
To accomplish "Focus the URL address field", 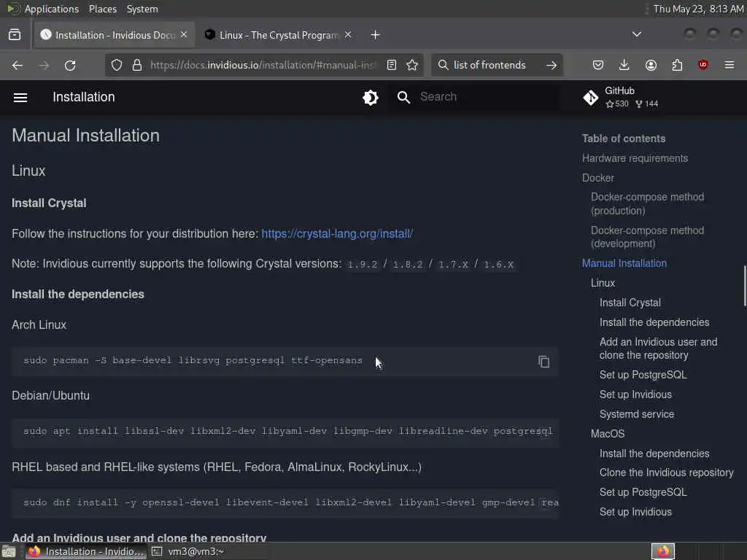I will pos(263,65).
